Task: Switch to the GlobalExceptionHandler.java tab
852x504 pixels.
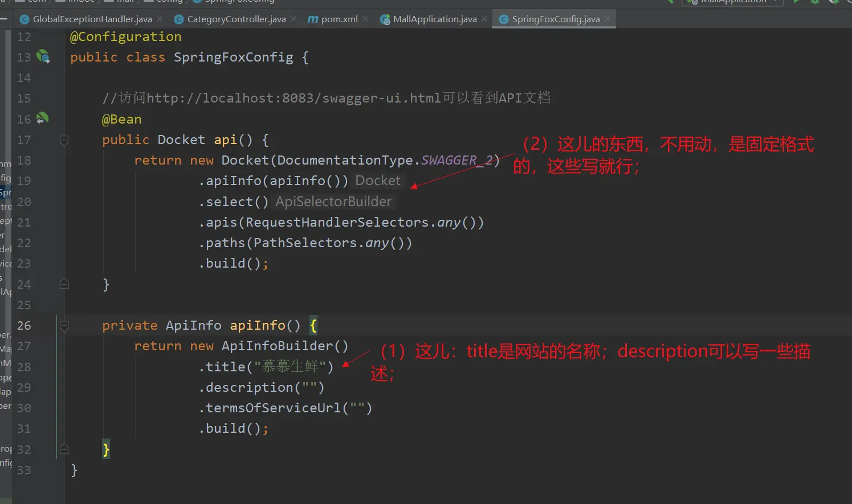Action: 92,19
